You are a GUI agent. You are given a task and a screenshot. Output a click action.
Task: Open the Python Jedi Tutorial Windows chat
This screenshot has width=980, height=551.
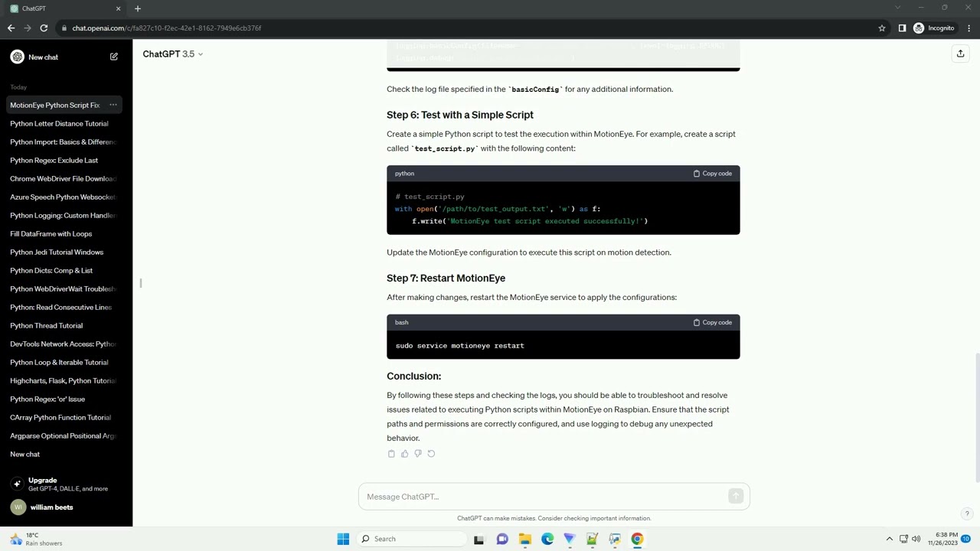coord(66,252)
